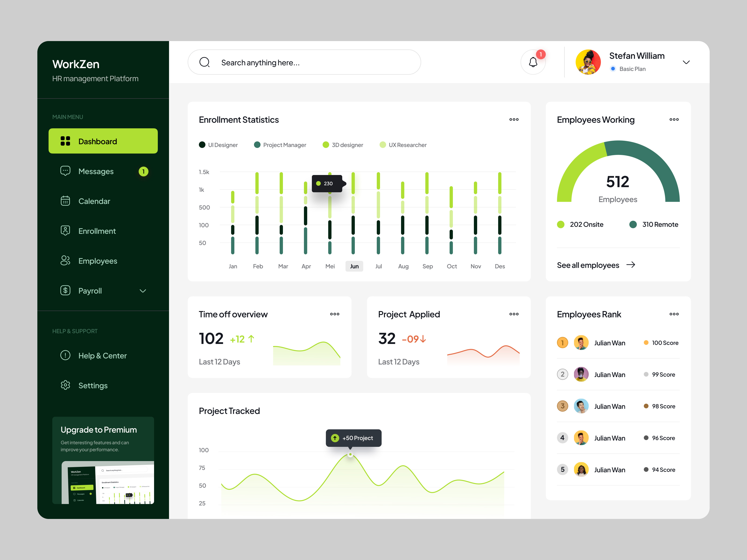Click the search magnifier icon
The height and width of the screenshot is (560, 747).
pyautogui.click(x=204, y=62)
